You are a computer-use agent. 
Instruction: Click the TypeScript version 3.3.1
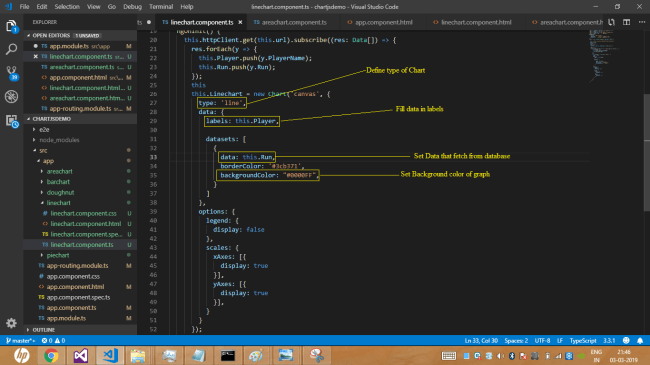(609, 341)
